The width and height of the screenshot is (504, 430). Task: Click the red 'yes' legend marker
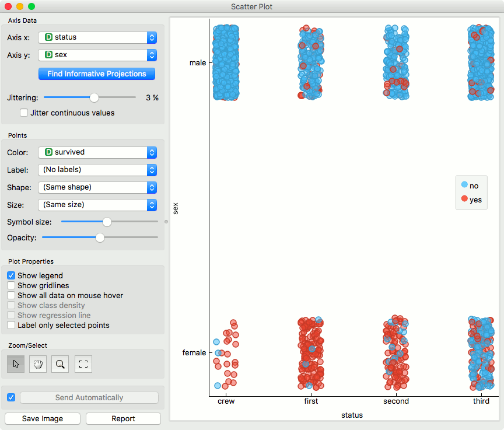[x=464, y=198]
